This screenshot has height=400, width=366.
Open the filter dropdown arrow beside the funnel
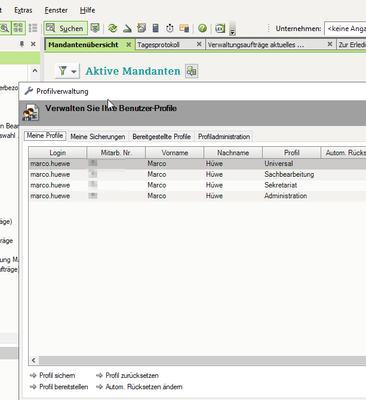[x=74, y=71]
